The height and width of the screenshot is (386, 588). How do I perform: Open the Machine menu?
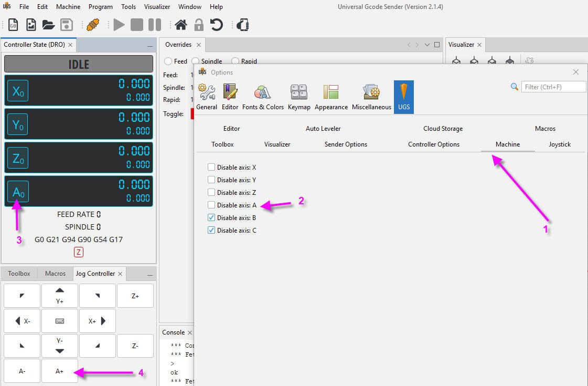pyautogui.click(x=68, y=7)
